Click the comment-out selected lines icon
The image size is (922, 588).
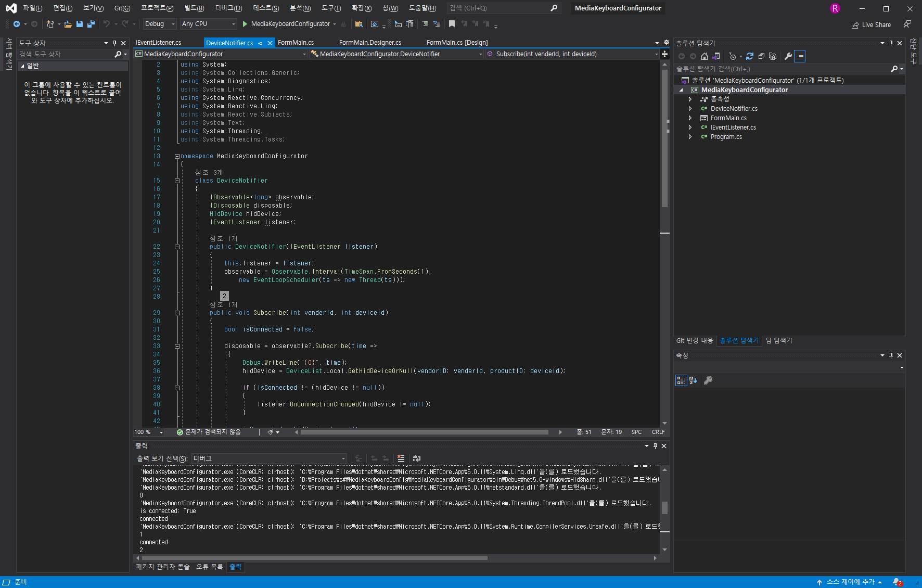click(x=425, y=24)
